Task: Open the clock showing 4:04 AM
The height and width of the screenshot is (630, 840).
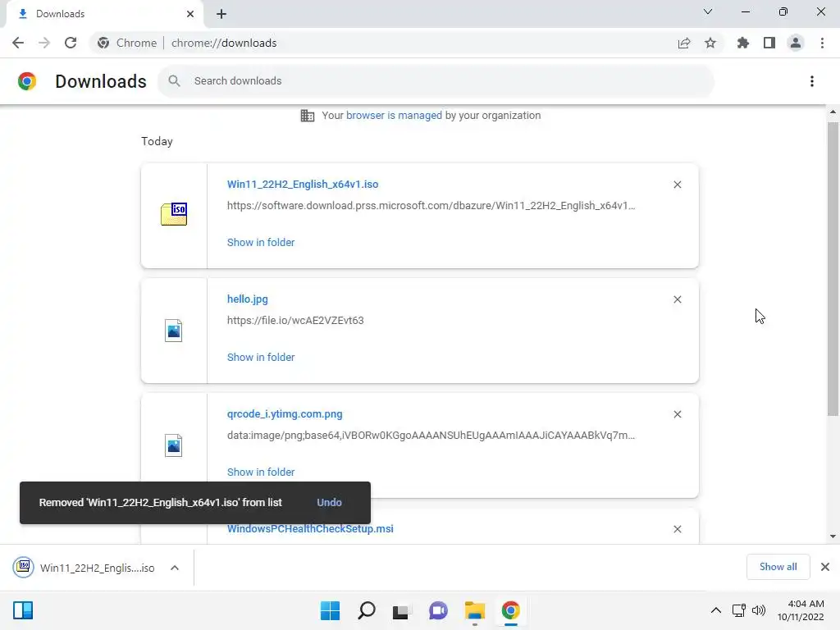Action: click(x=801, y=610)
